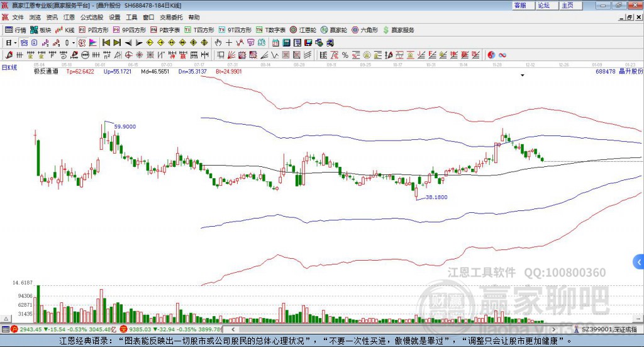Viewport: 644px width, 347px height.
Task: Toggle the 极反通道 indicator icon
Action: 82,43
